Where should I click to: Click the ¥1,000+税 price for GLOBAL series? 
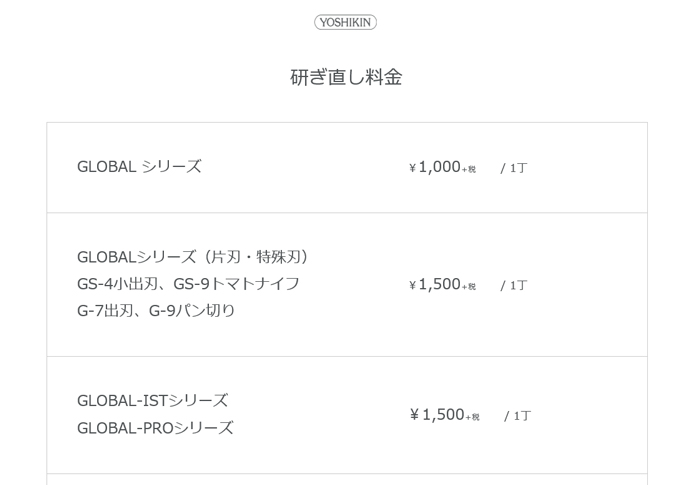442,167
